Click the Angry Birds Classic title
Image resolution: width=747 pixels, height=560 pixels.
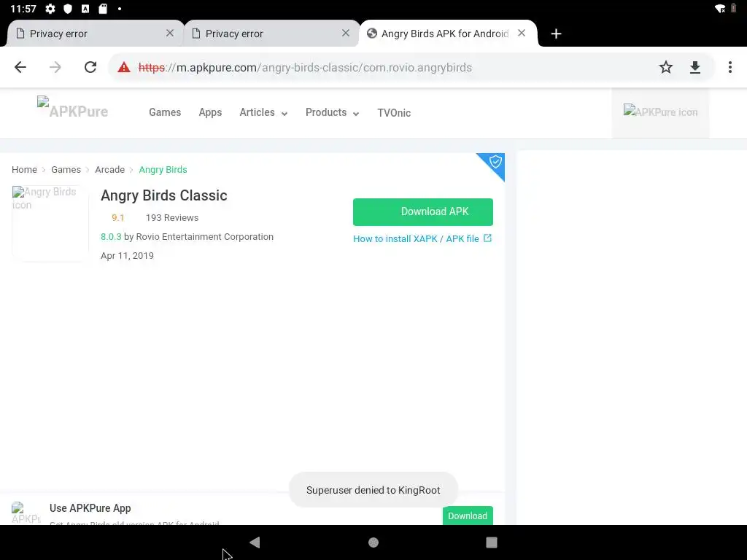(164, 195)
